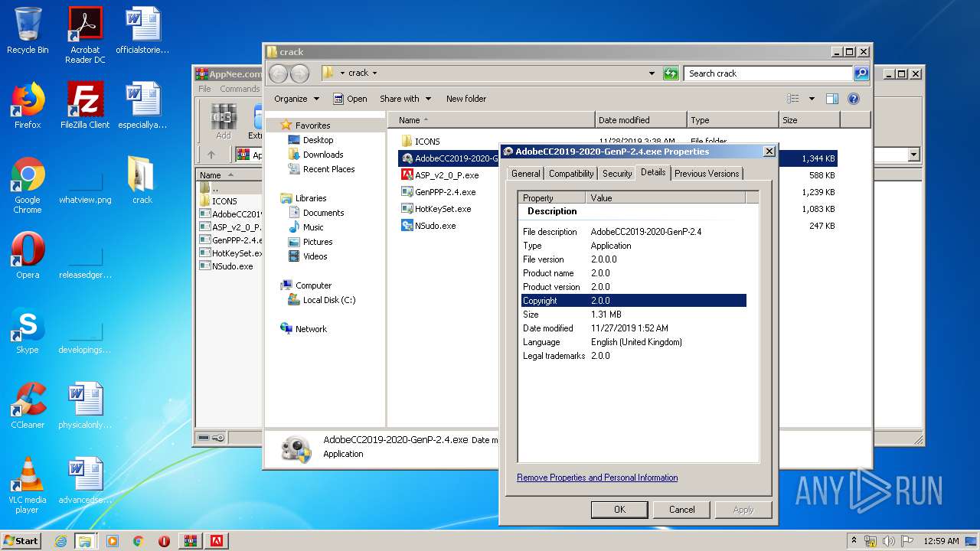Select the Copyright property row
The image size is (980, 551).
click(x=634, y=301)
